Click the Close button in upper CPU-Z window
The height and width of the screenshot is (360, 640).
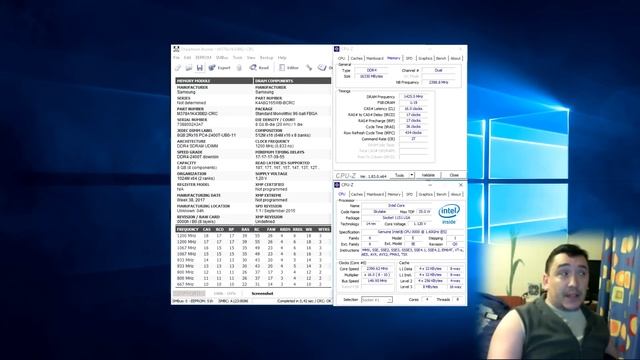(x=454, y=175)
